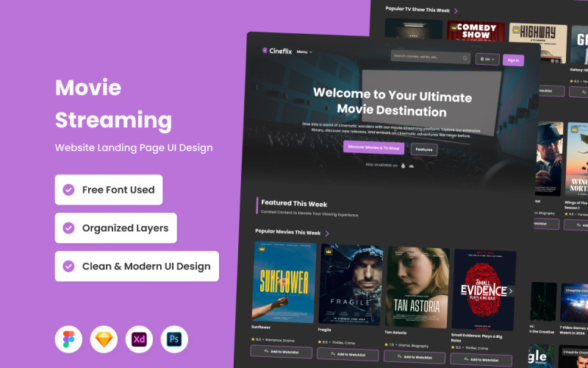Click the Discover Movies & TV Show button
The height and width of the screenshot is (368, 588).
[373, 148]
